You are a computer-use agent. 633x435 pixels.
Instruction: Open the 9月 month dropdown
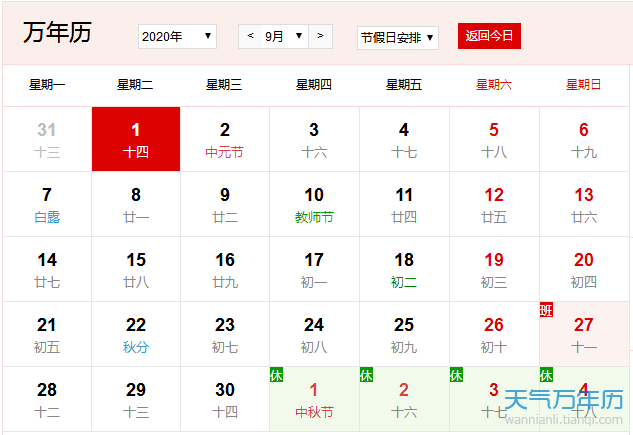pyautogui.click(x=285, y=37)
